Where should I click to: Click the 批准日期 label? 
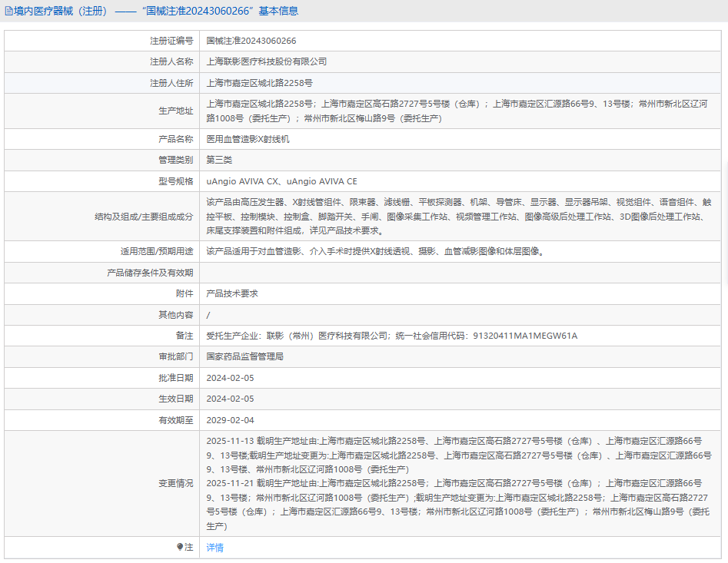tap(175, 378)
